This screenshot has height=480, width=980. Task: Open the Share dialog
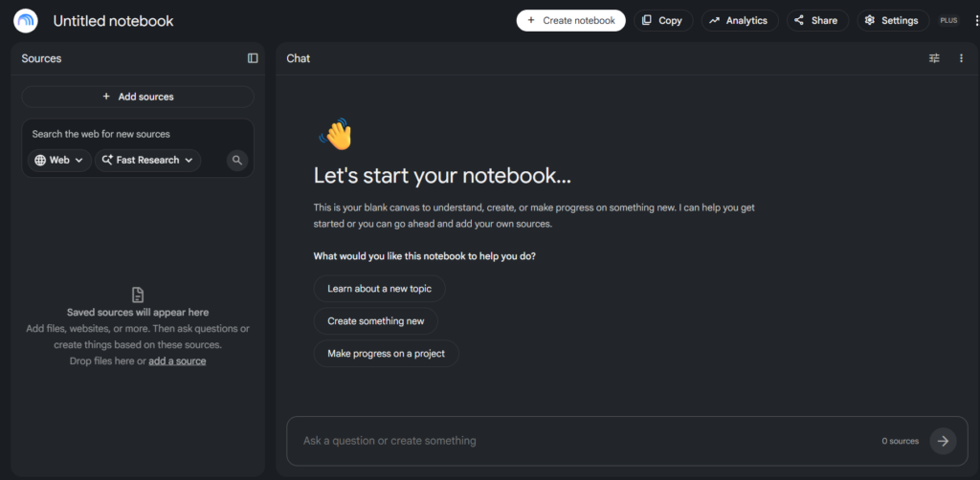pos(817,21)
